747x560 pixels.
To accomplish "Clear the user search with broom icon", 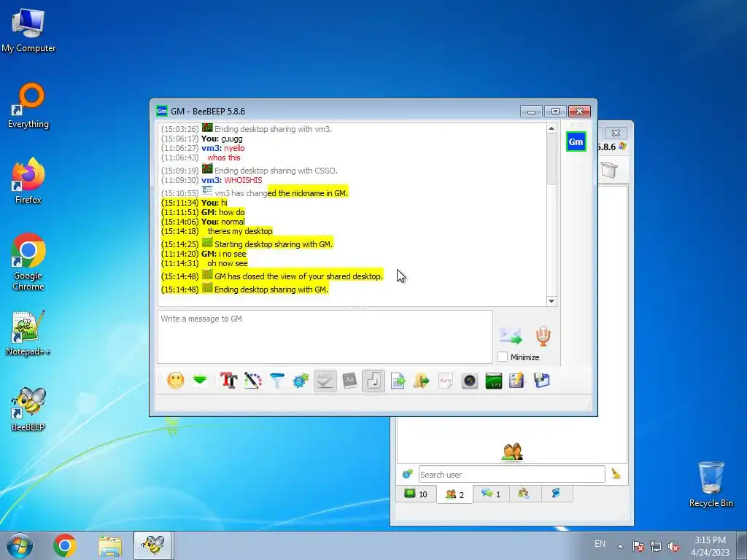I will 616,474.
